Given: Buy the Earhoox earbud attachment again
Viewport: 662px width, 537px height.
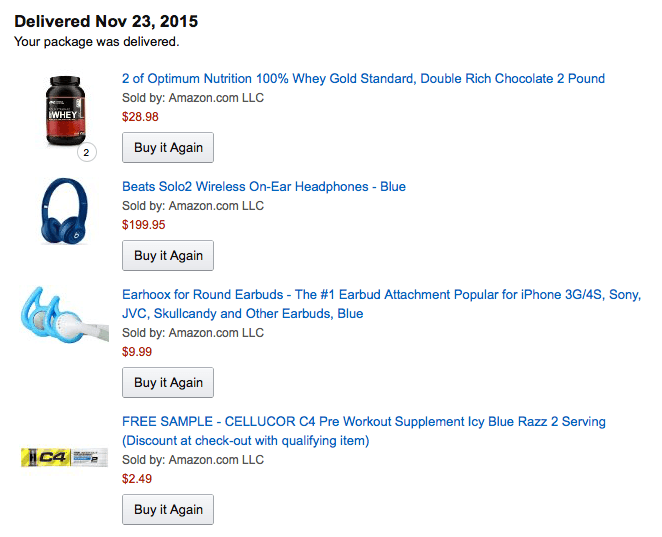Looking at the screenshot, I should (168, 383).
